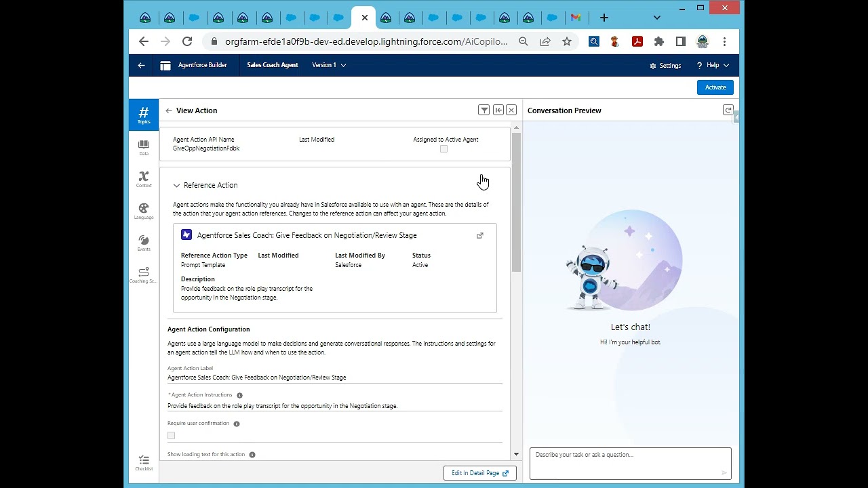Click the Agent Action Instructions text field
The height and width of the screenshot is (488, 868).
[x=335, y=406]
